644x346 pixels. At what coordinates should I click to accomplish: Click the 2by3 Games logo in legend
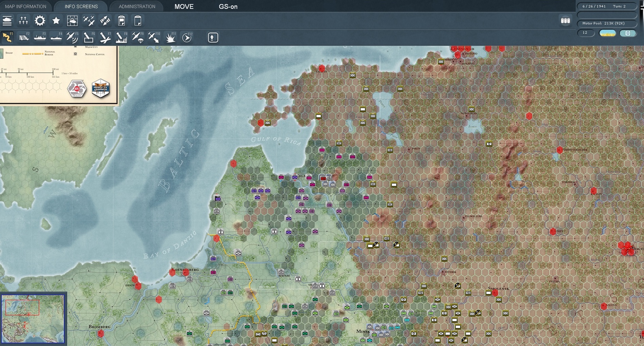click(x=77, y=89)
